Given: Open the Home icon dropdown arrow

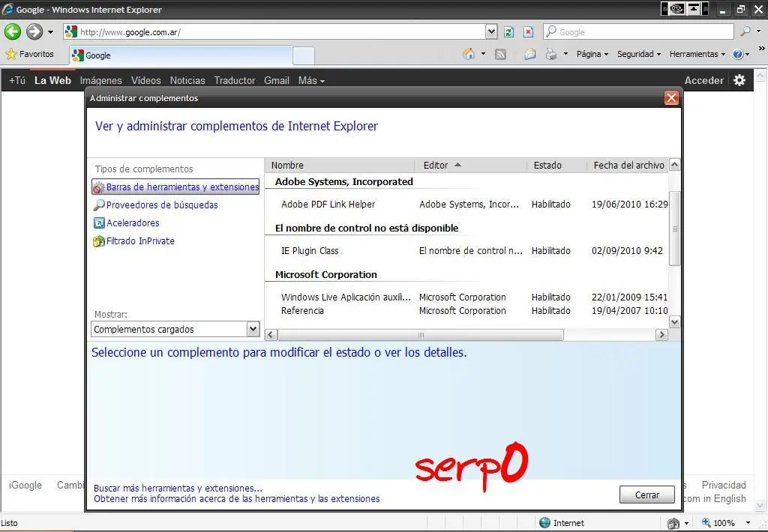Looking at the screenshot, I should [483, 54].
